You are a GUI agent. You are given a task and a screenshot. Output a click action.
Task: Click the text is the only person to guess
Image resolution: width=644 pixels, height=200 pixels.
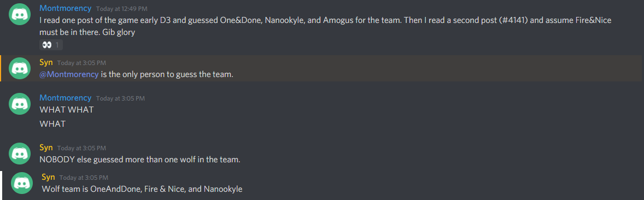click(167, 75)
